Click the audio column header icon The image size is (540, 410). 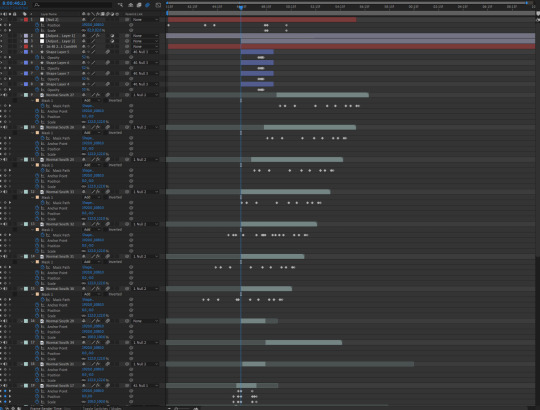tap(5, 14)
